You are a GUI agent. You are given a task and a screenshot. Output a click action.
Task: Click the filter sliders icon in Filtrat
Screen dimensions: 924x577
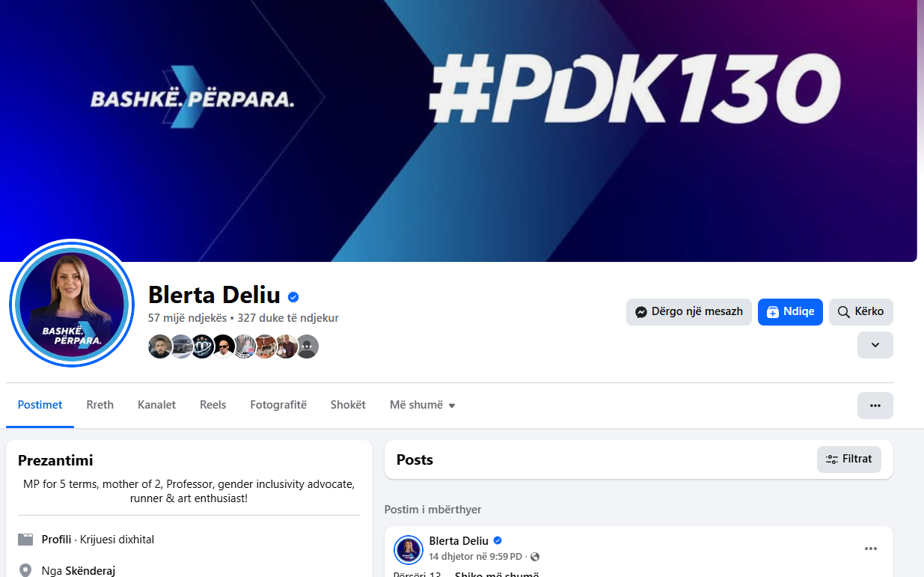click(x=831, y=460)
